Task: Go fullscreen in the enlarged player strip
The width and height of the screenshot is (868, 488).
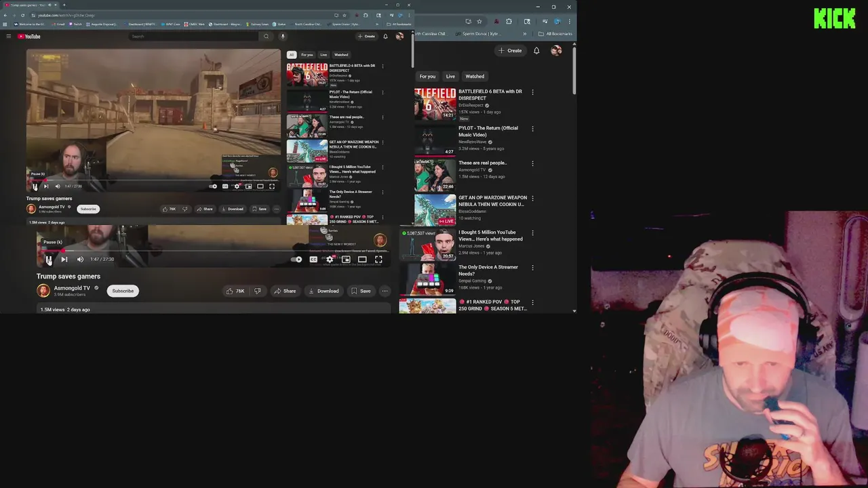Action: 378,259
